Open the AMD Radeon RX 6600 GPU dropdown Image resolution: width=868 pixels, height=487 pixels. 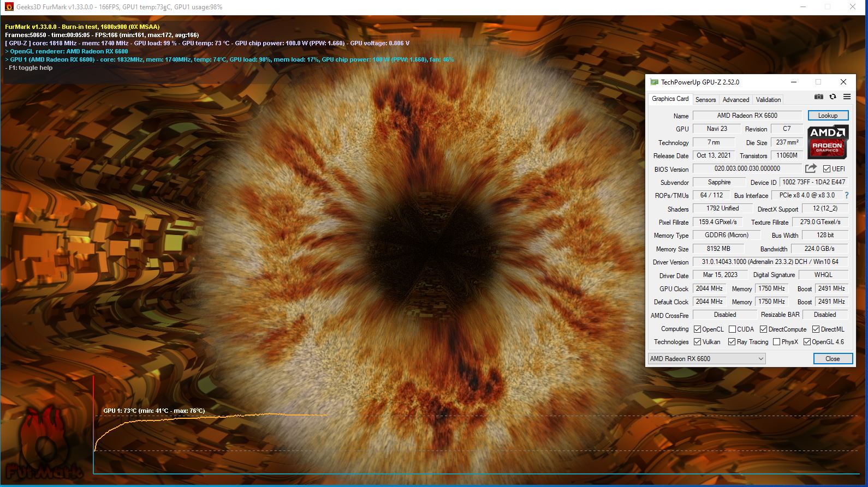(706, 359)
